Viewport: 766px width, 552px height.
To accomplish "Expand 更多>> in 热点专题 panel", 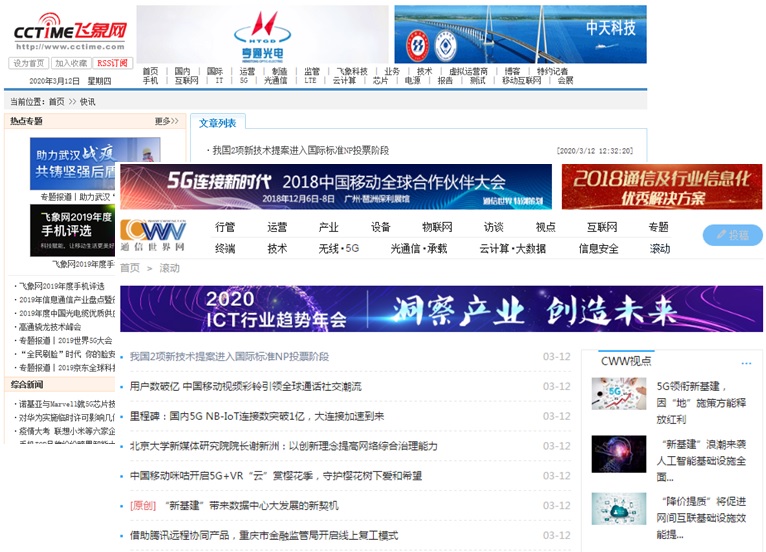I will click(x=167, y=121).
